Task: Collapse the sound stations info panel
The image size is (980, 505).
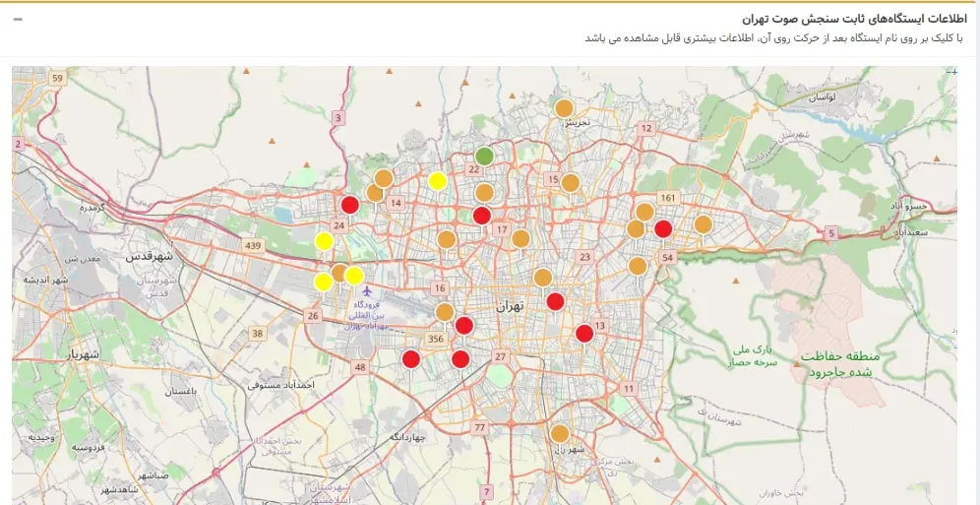Action: (18, 19)
